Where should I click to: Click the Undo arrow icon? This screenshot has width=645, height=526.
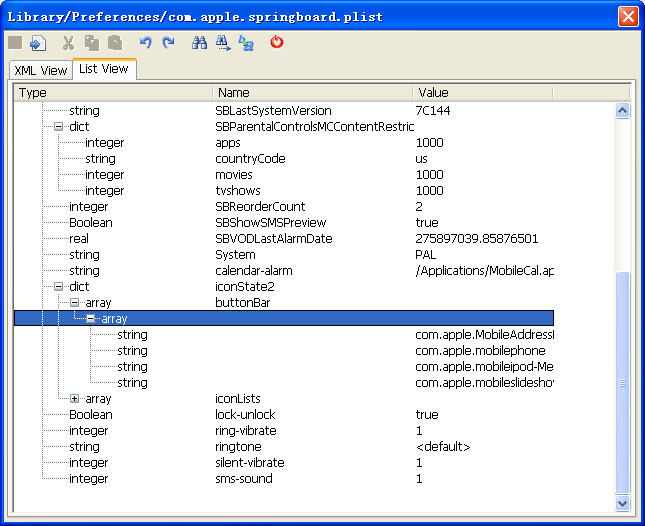[145, 42]
